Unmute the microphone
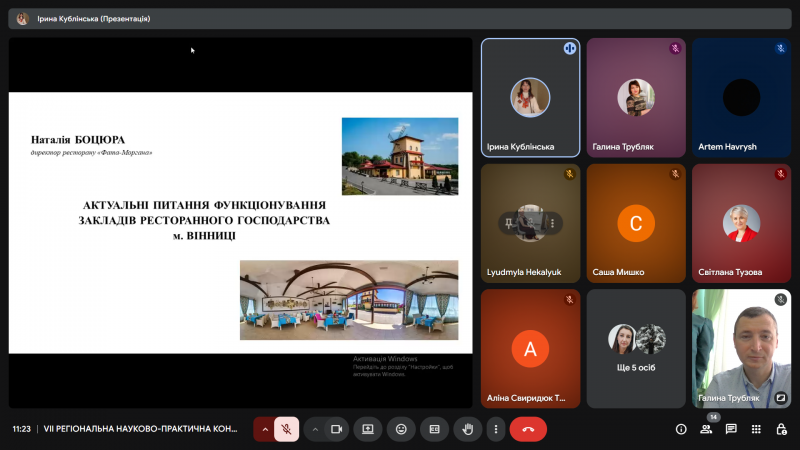Screen dimensions: 800x450 coord(286,429)
